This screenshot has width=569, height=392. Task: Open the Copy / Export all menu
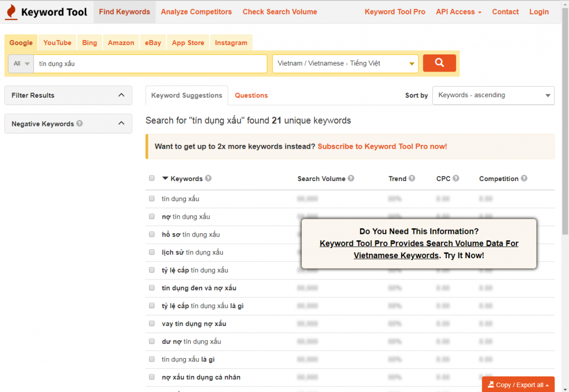pos(518,384)
